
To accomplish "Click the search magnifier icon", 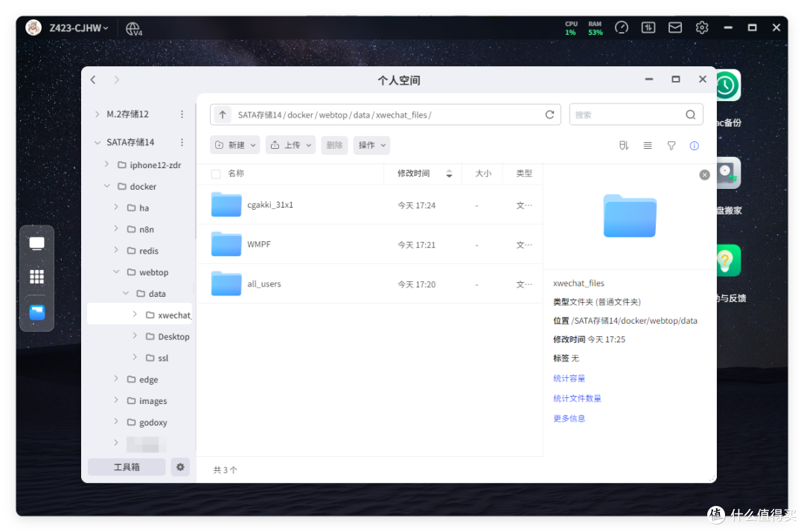I will pyautogui.click(x=690, y=115).
